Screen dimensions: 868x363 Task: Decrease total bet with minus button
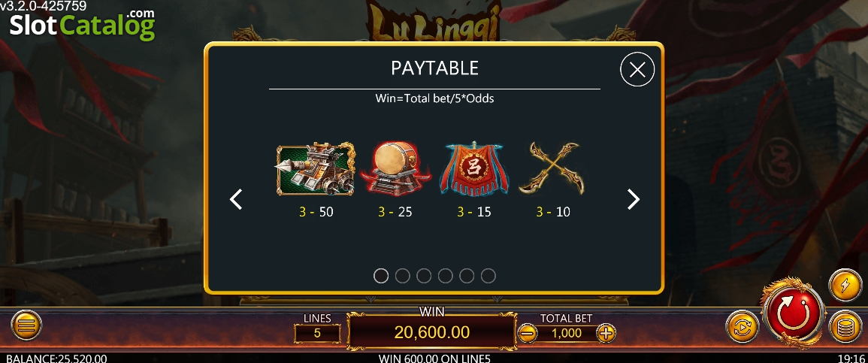click(528, 333)
